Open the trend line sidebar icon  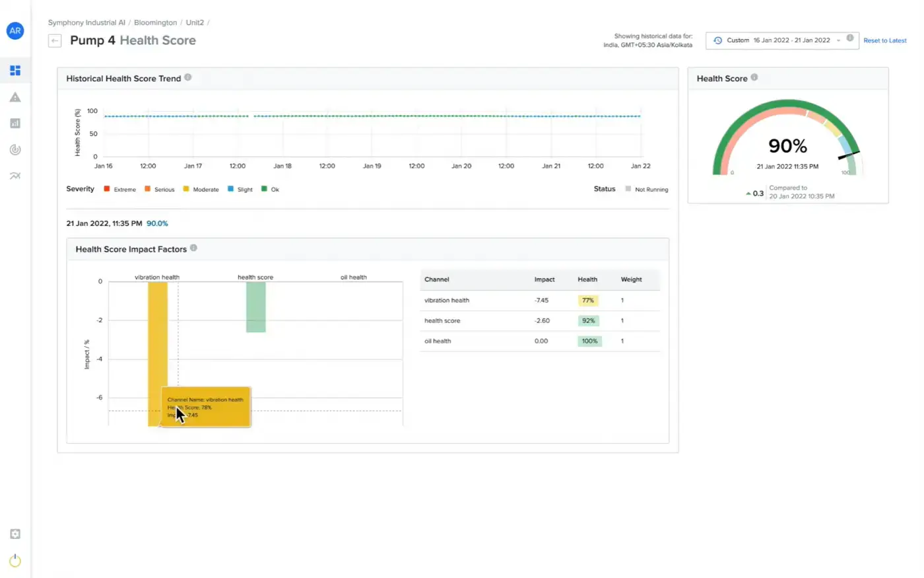point(15,176)
